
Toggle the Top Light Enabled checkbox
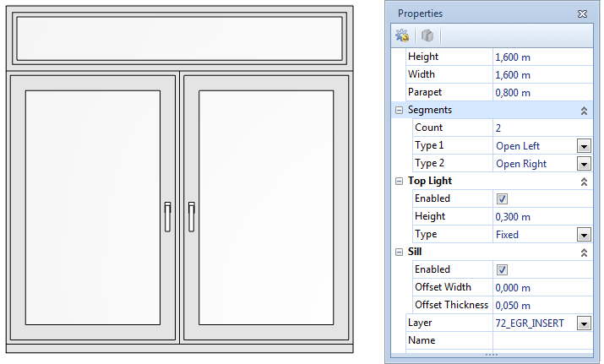pos(502,198)
